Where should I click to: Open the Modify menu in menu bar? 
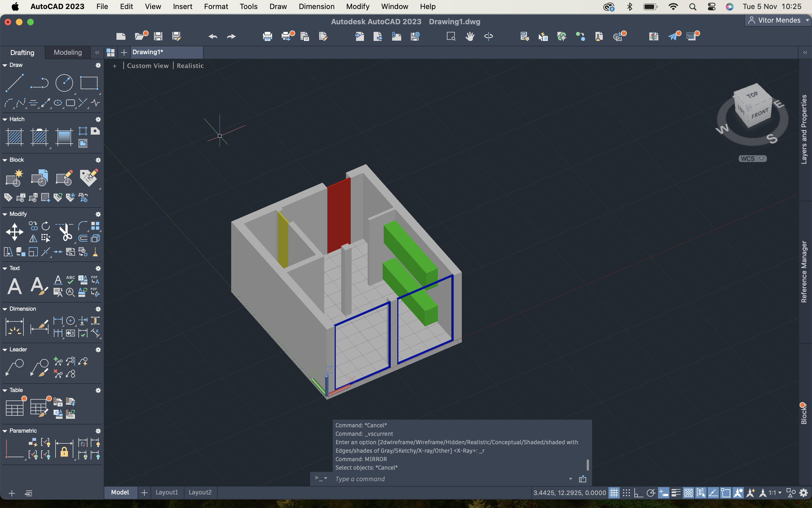click(358, 6)
